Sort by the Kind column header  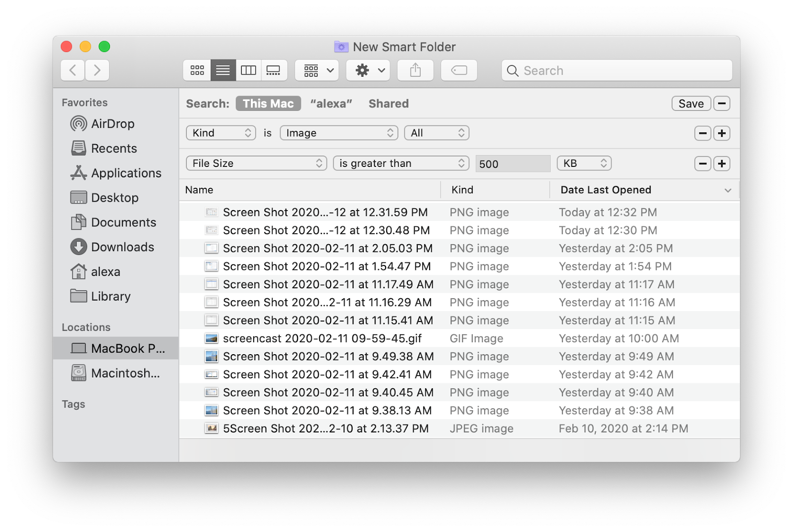click(x=495, y=190)
